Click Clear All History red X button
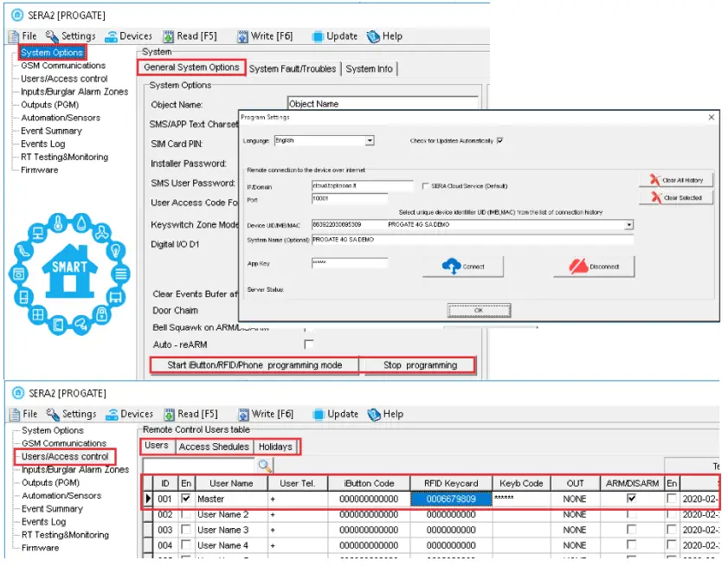The width and height of the screenshot is (728, 567). pyautogui.click(x=676, y=180)
